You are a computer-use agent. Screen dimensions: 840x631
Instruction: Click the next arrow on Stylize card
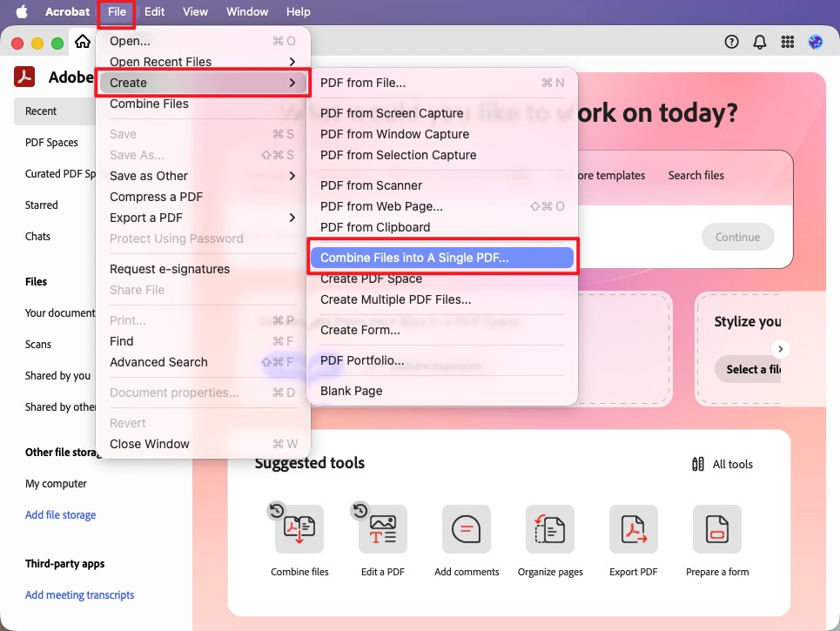(781, 349)
